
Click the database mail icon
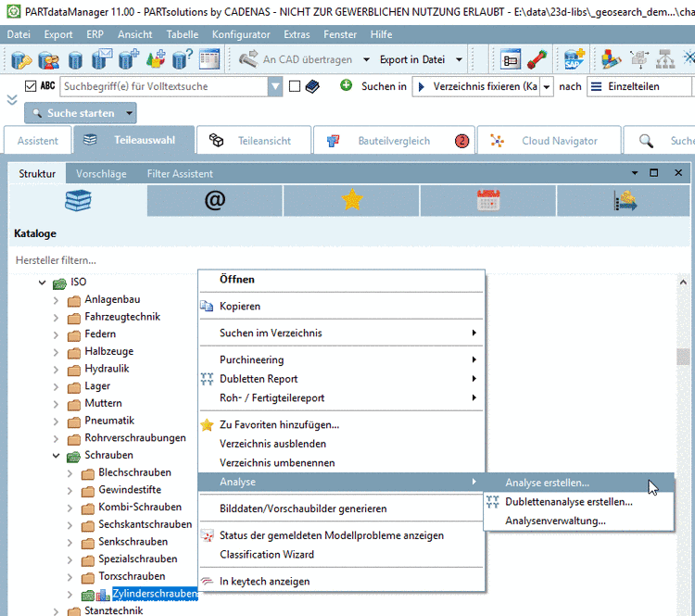(102, 59)
